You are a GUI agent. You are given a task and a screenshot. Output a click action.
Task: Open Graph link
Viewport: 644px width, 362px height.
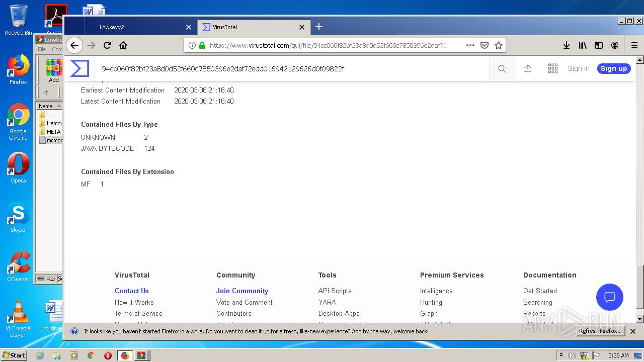(429, 313)
